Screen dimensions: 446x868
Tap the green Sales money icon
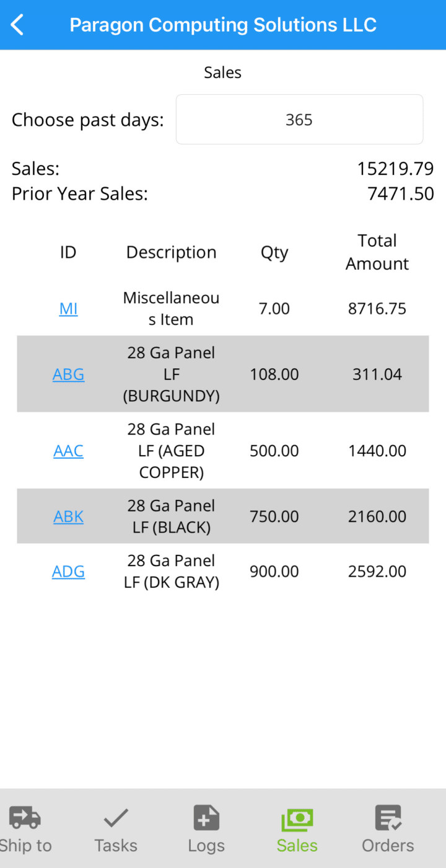pyautogui.click(x=297, y=820)
